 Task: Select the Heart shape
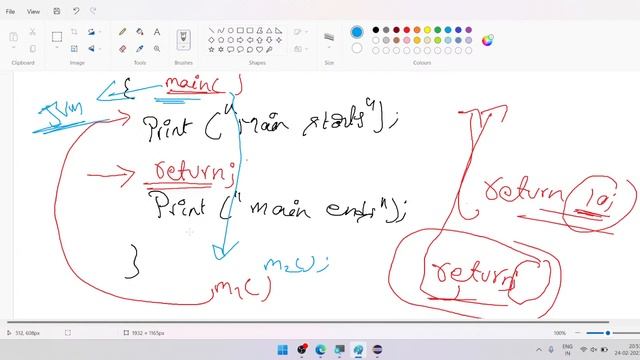point(260,49)
